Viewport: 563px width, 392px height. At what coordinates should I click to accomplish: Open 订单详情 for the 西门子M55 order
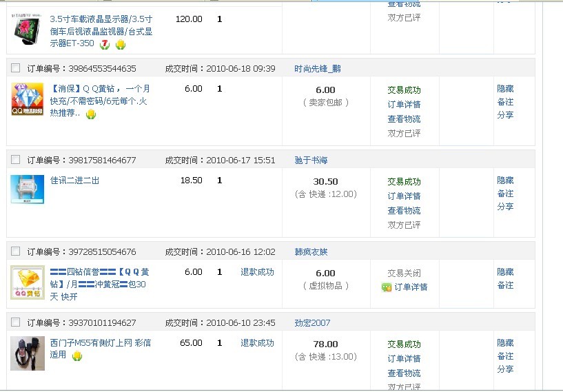pyautogui.click(x=404, y=358)
